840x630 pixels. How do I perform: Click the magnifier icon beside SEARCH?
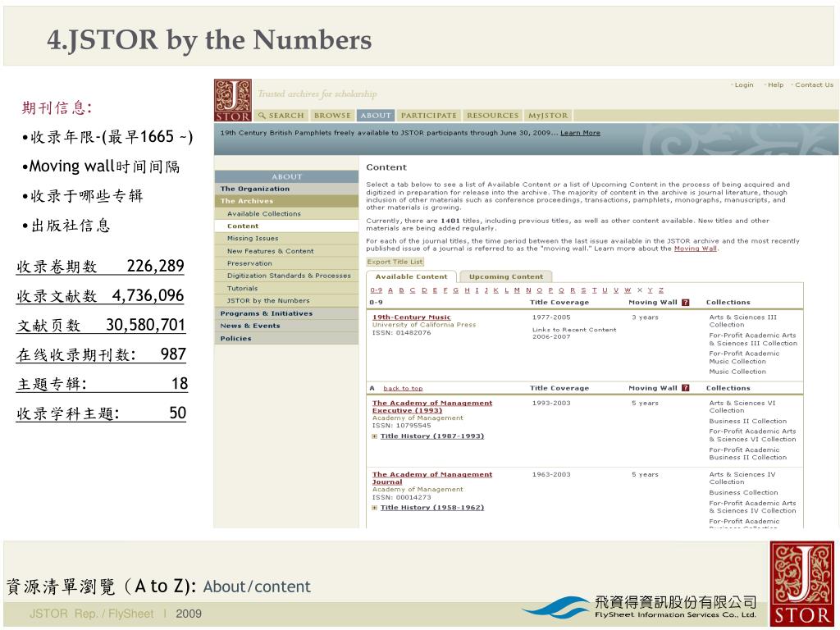click(262, 116)
